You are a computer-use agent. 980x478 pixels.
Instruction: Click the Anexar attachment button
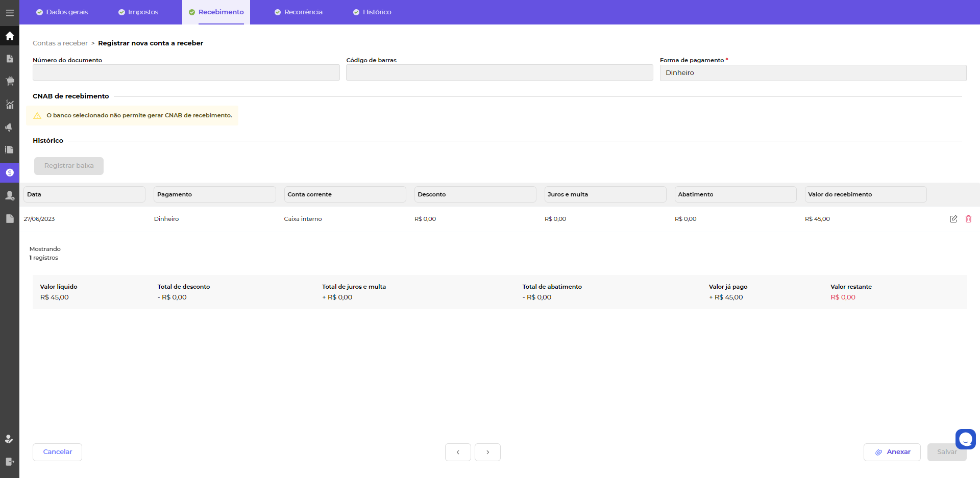(x=892, y=452)
